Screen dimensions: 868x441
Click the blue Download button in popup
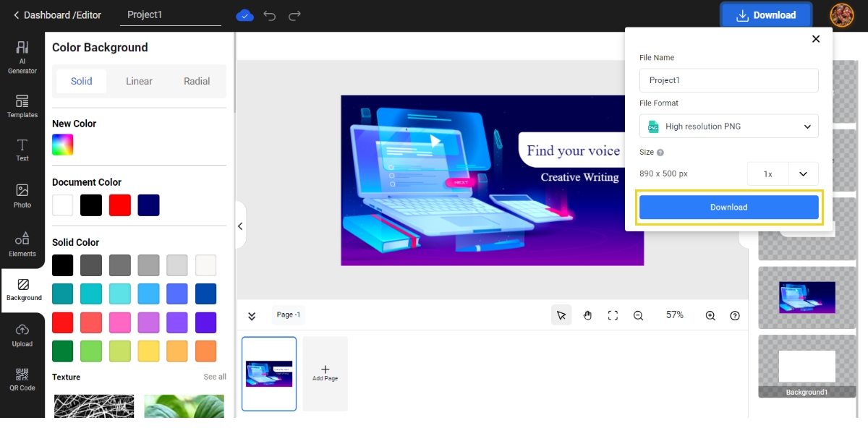(728, 207)
